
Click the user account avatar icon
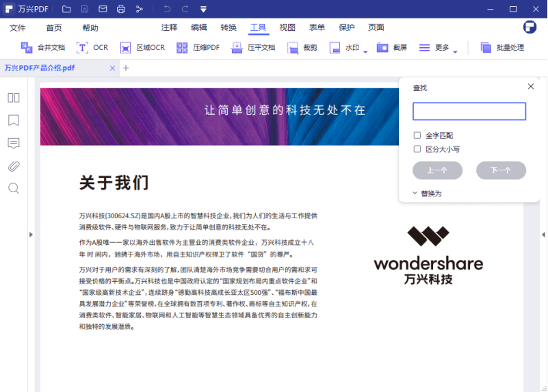pos(530,27)
